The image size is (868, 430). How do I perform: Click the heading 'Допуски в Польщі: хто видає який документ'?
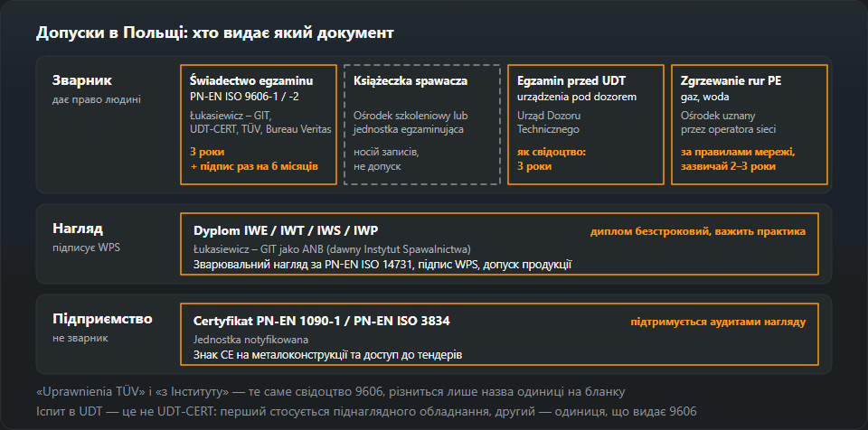(x=214, y=33)
